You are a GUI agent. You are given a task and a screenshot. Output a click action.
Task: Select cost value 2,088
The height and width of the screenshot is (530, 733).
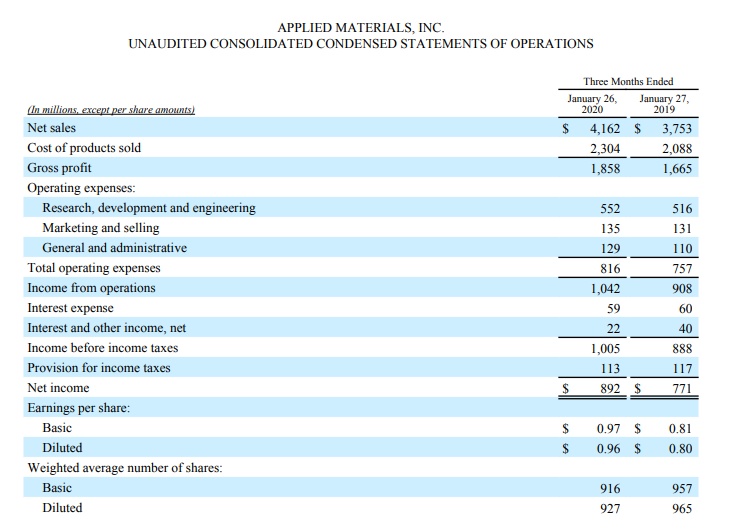(676, 149)
